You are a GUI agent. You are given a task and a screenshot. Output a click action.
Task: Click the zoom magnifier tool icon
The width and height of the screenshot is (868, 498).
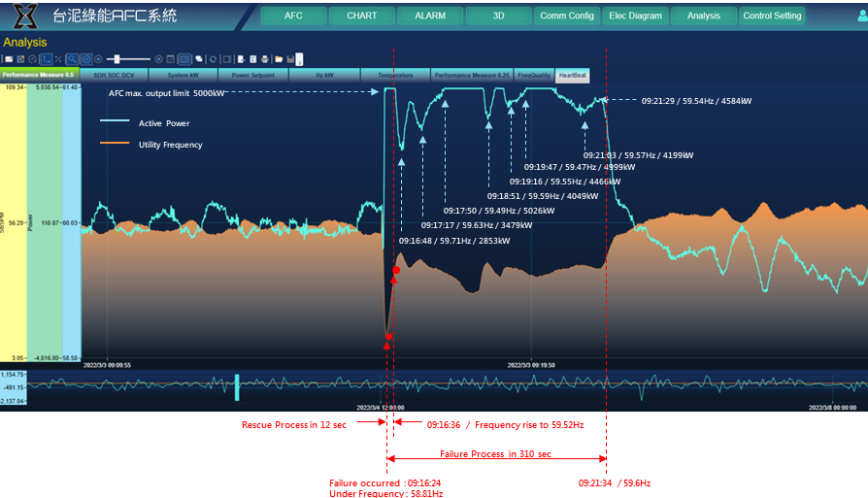pyautogui.click(x=72, y=59)
